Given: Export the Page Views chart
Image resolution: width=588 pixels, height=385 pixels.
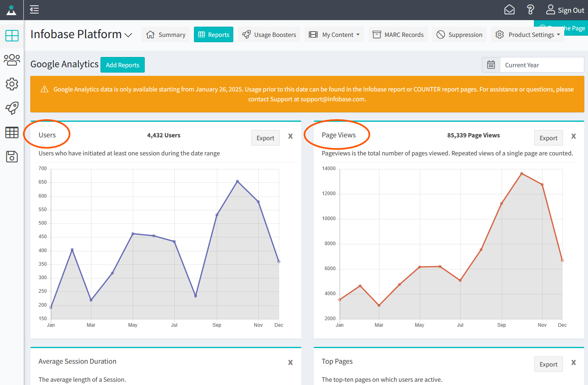Looking at the screenshot, I should tap(548, 137).
